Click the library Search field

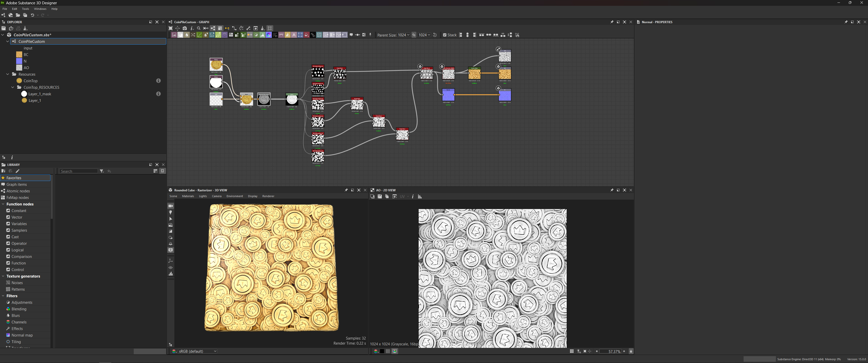pos(78,171)
